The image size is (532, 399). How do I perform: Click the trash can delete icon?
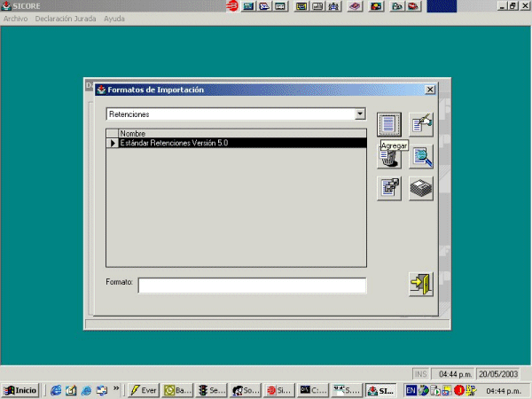388,159
